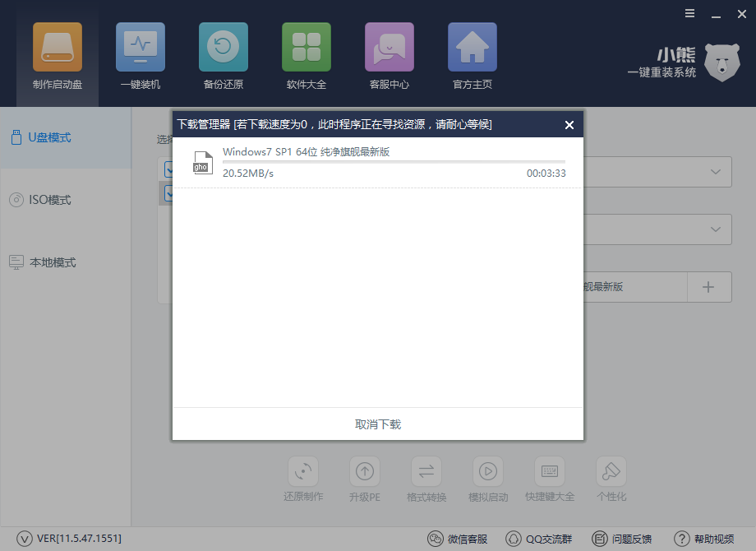The height and width of the screenshot is (551, 756).
Task: Expand the first dropdown behind dialog
Action: (x=716, y=172)
